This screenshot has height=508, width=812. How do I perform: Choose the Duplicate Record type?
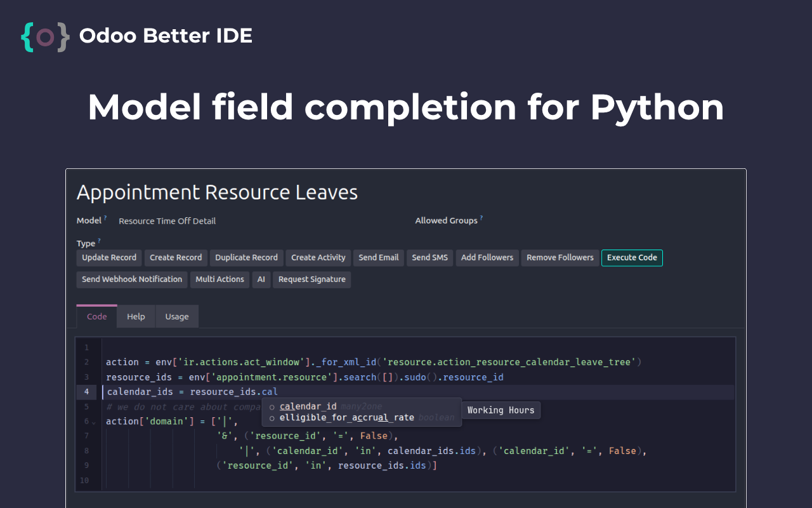click(246, 258)
